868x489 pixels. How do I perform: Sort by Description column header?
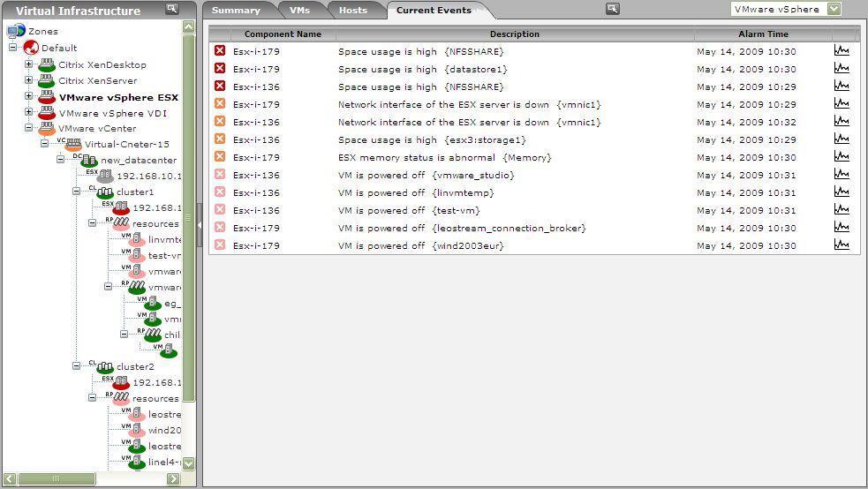tap(515, 34)
